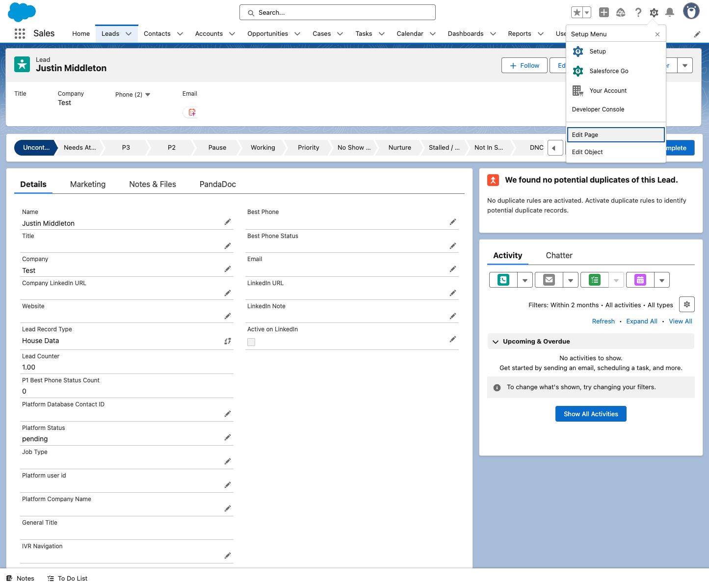Screen dimensions: 709x588
Task: Switch to the Chatter tab
Action: tap(559, 255)
